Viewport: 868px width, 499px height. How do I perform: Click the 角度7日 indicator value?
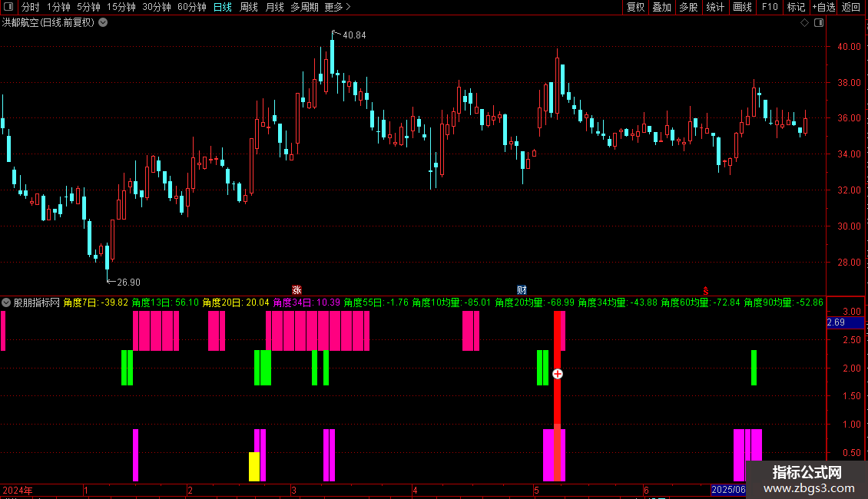point(96,302)
